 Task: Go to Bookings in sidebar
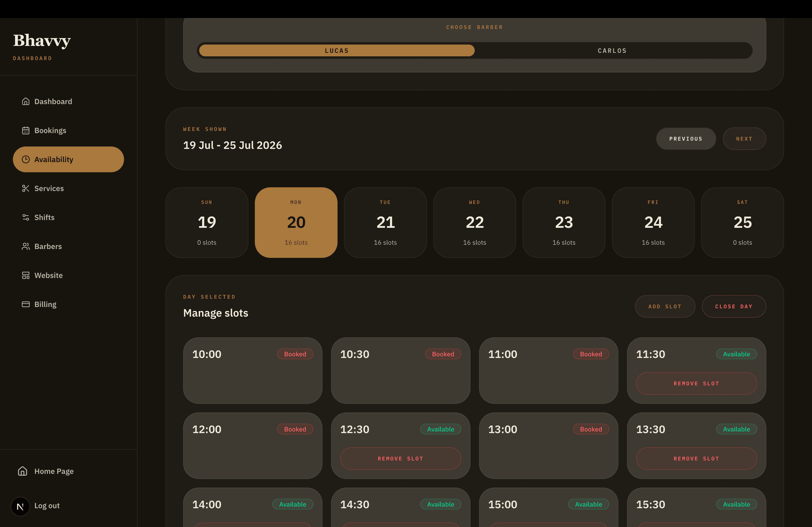click(x=68, y=131)
